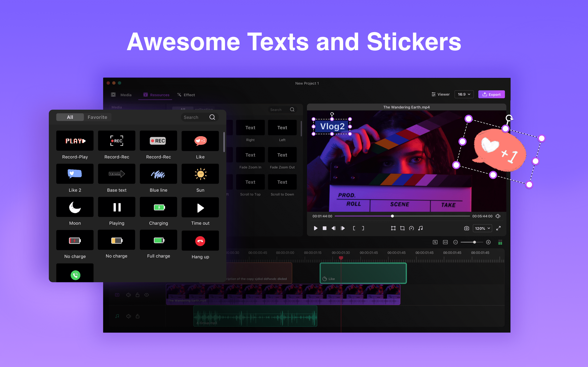Open the 120% zoom level dropdown
Viewport: 588px width, 367px height.
point(482,228)
